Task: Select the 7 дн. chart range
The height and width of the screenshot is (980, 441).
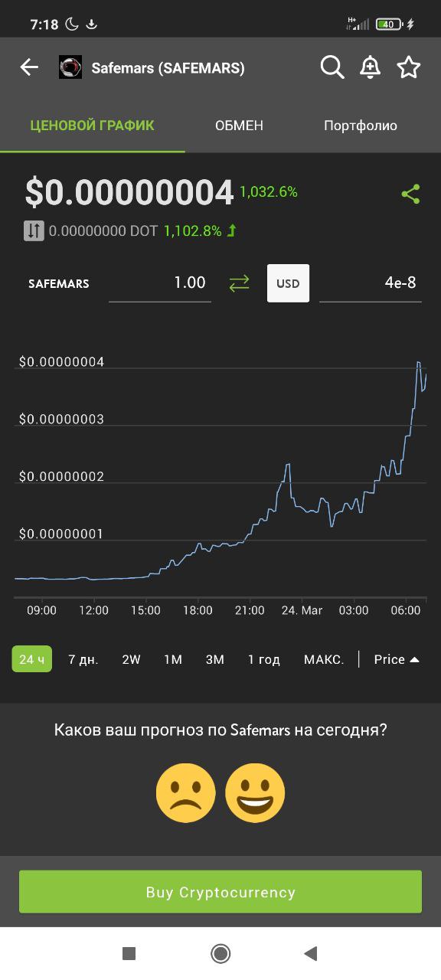Action: coord(83,659)
